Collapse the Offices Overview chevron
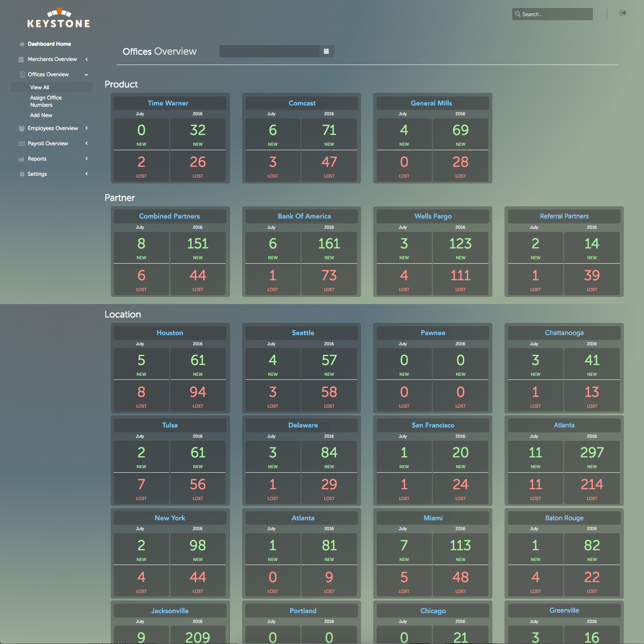The width and height of the screenshot is (644, 644). [x=87, y=74]
